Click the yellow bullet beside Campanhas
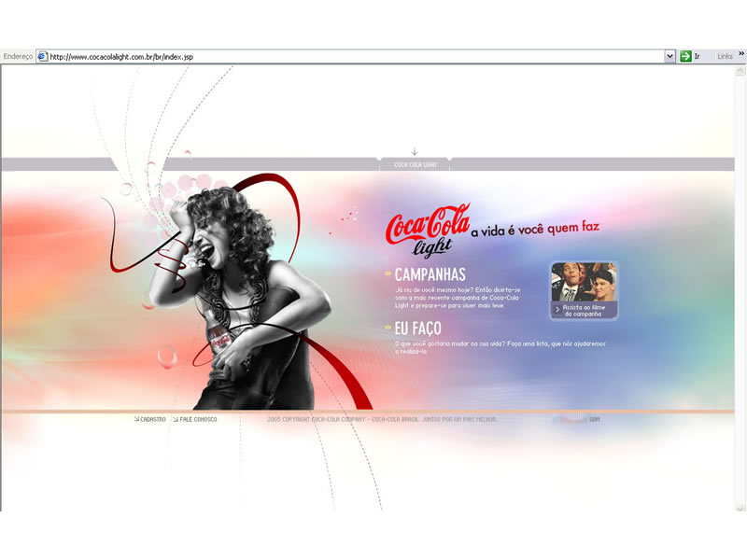This screenshot has height=560, width=747. (388, 274)
